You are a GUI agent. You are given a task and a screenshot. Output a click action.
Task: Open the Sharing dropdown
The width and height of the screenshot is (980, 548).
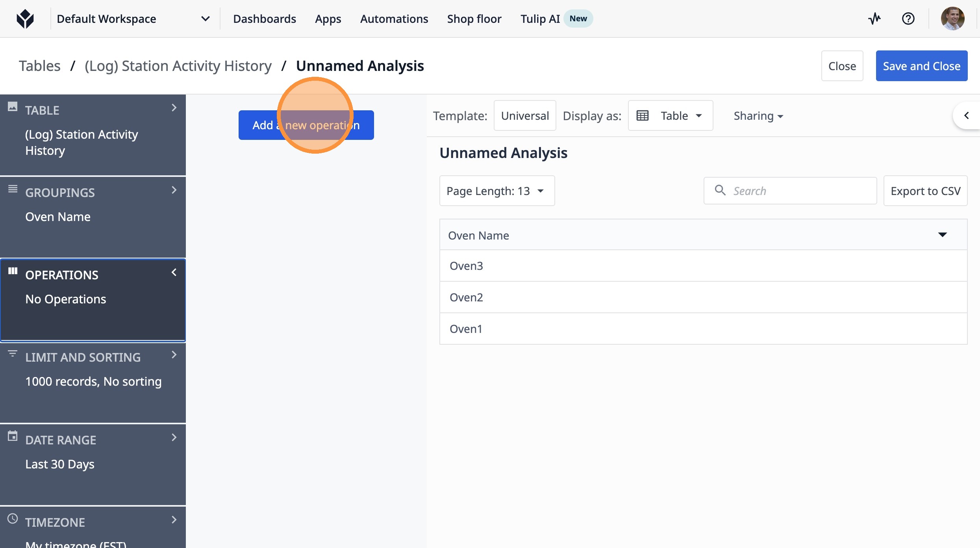pos(758,116)
